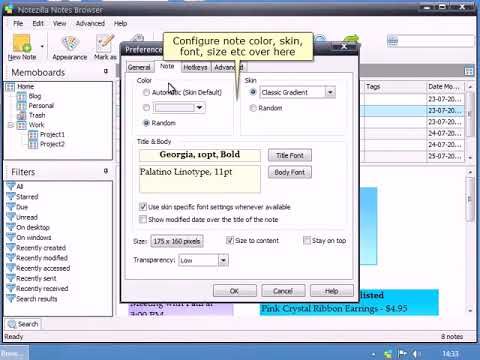
Task: Select the Home memoboard
Action: pyautogui.click(x=25, y=87)
